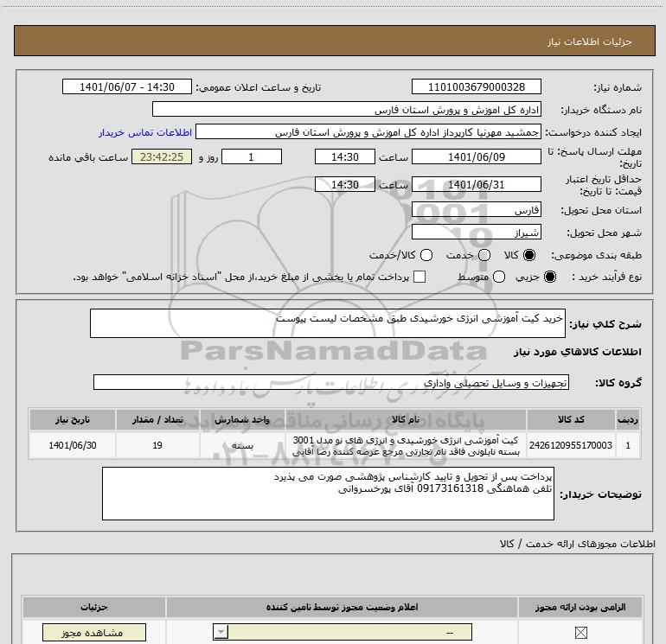Click the product name کیت آموزشی انرژی خورشیدی cell
666x644 pixels.
click(406, 445)
